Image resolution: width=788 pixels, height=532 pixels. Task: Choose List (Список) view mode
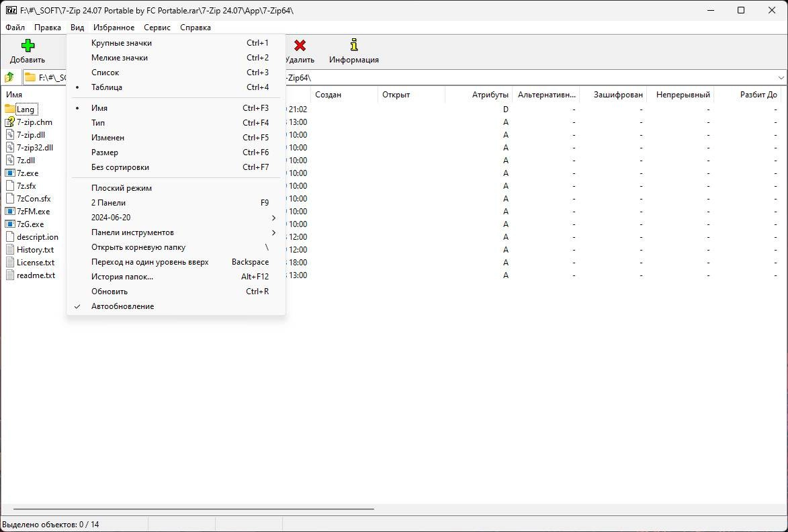(176, 73)
